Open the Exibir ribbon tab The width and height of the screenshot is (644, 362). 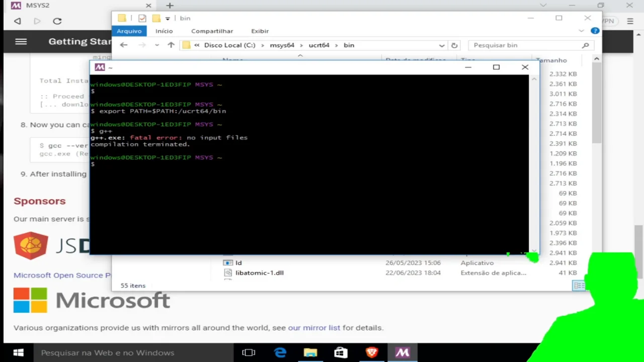tap(260, 31)
